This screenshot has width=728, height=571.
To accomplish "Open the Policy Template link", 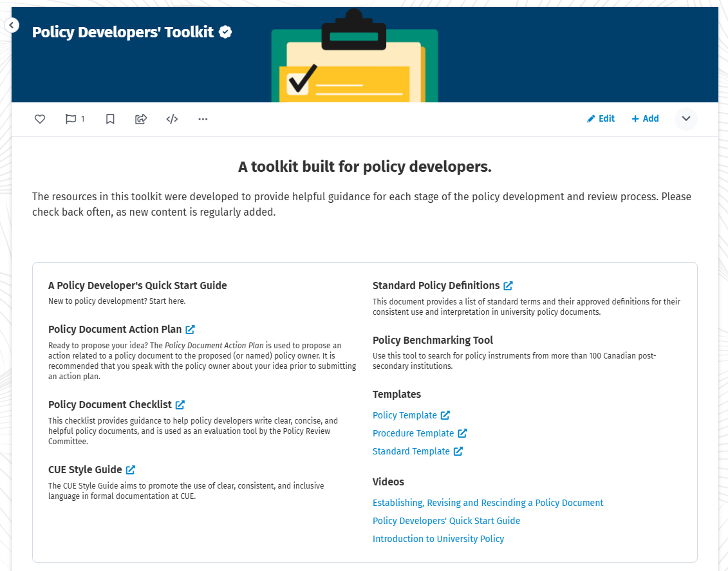I will [405, 415].
